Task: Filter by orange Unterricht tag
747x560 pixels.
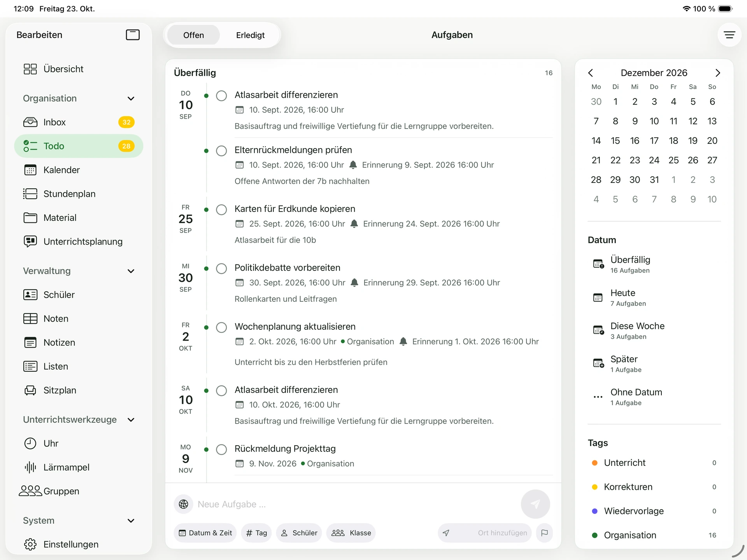Action: [x=654, y=463]
